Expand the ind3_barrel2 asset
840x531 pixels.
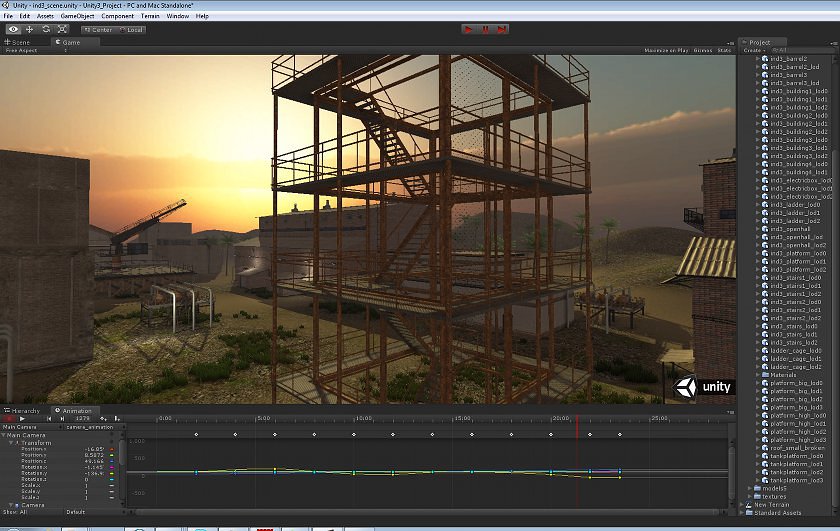[x=758, y=59]
